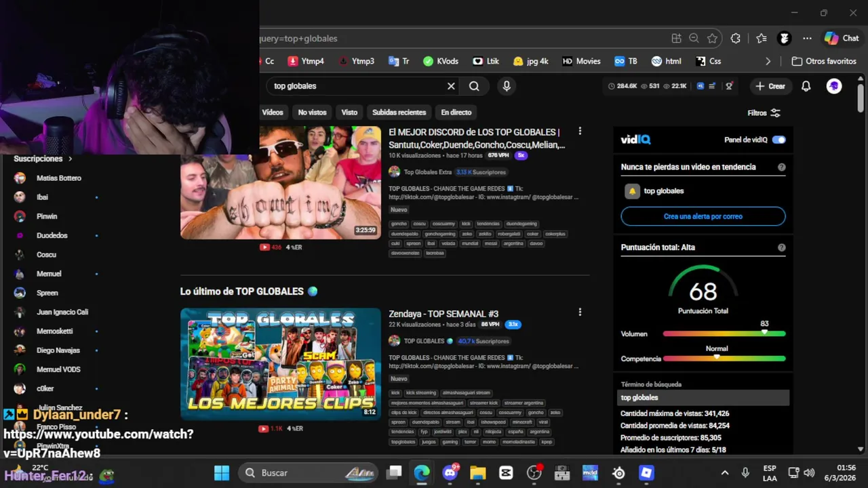Image resolution: width=868 pixels, height=488 pixels.
Task: Clear the YouTube search box text
Action: (451, 86)
